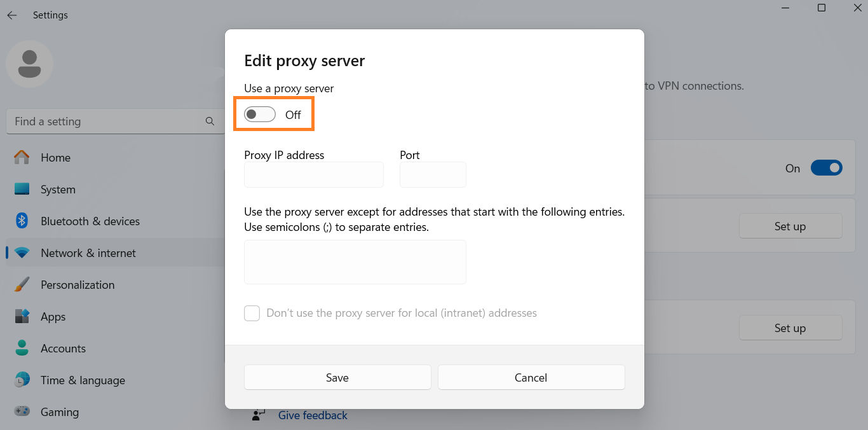
Task: Cancel the Edit proxy server dialog
Action: click(531, 377)
